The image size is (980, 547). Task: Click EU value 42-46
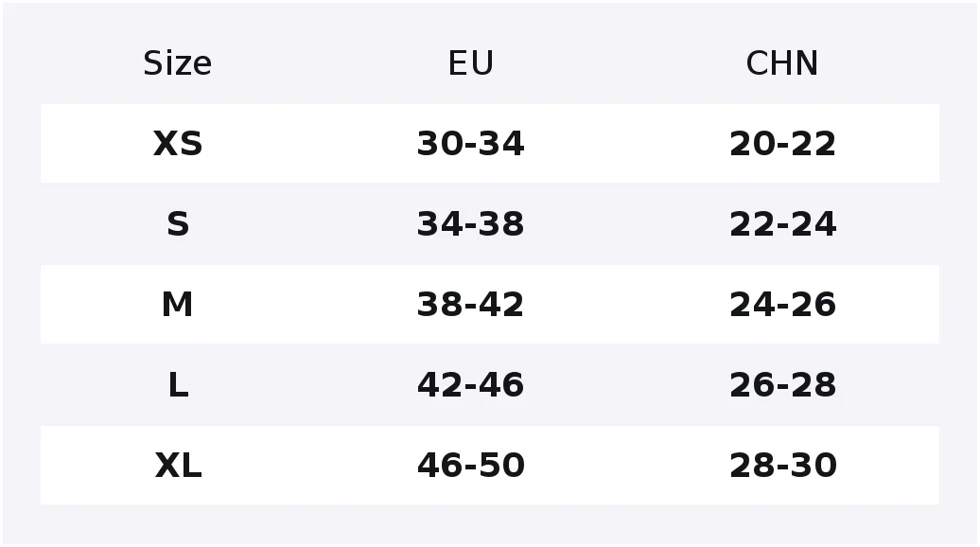pos(471,385)
